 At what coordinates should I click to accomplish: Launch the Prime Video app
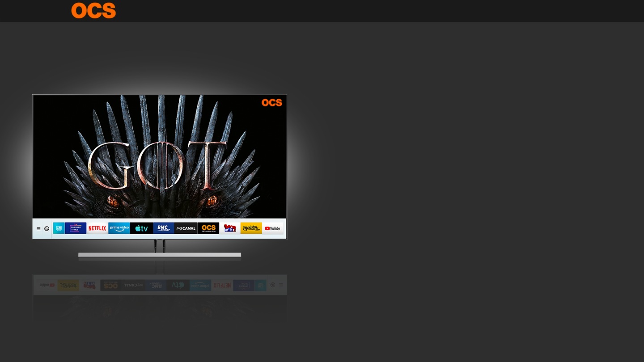pos(119,228)
